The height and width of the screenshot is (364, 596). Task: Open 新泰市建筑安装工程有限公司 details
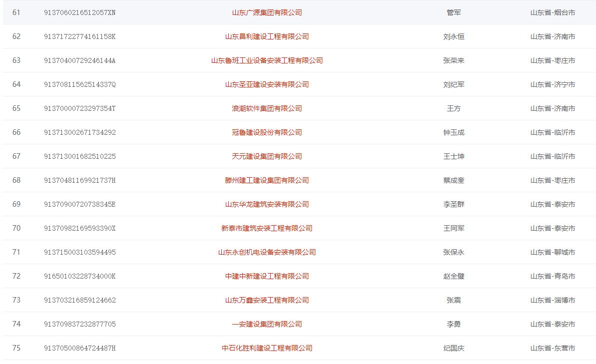tap(267, 228)
